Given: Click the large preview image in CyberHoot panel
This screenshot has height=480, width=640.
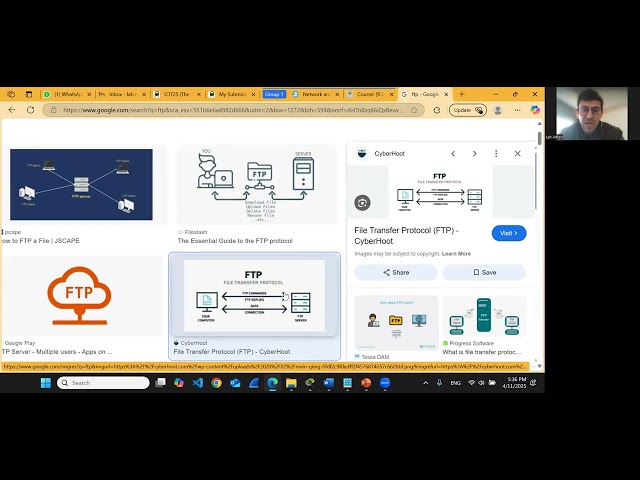Looking at the screenshot, I should coord(440,192).
